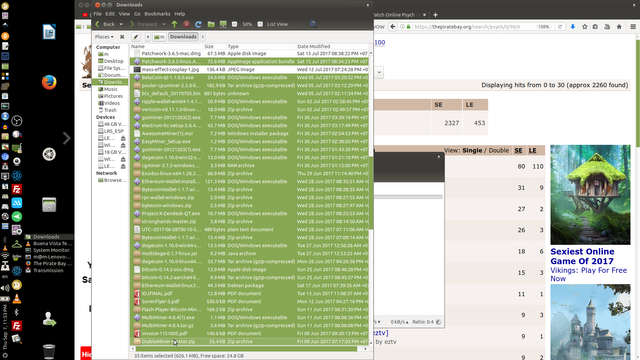
Task: Click the Back button
Action: tap(105, 24)
